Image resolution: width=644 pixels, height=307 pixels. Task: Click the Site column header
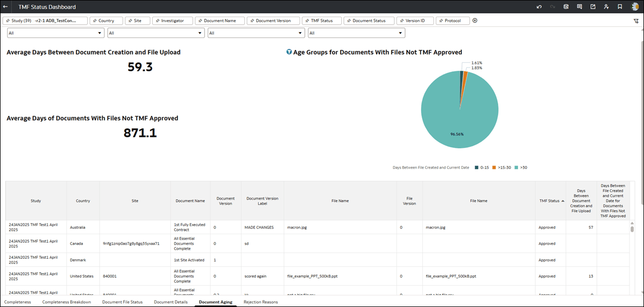(135, 201)
